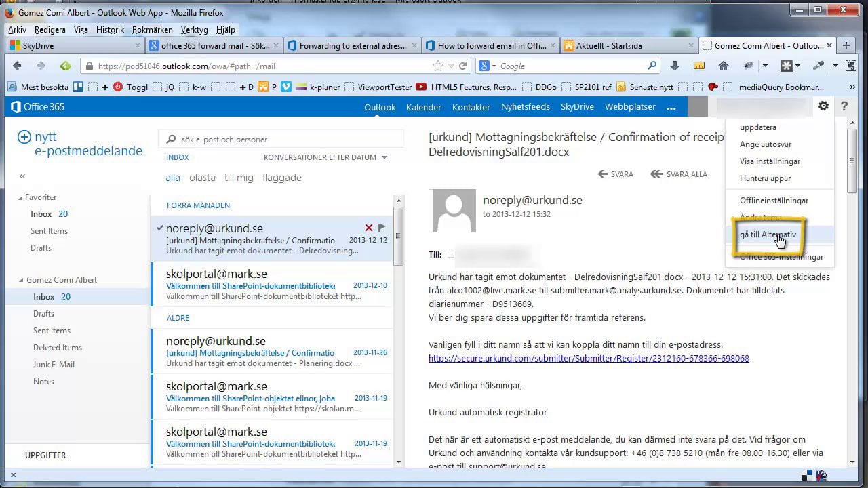Switch to the SkyDrive browser tab
Image resolution: width=868 pixels, height=488 pixels.
click(74, 45)
